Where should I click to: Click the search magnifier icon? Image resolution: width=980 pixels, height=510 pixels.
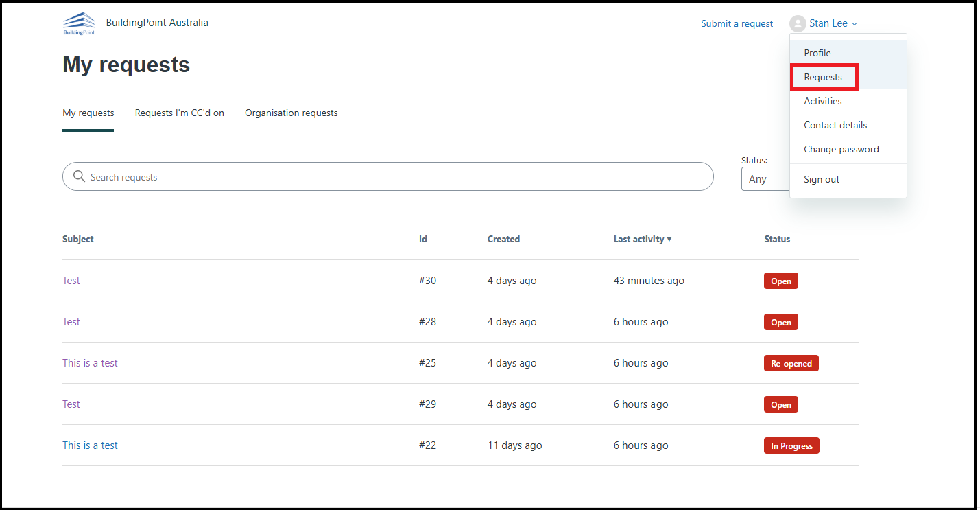coord(79,176)
